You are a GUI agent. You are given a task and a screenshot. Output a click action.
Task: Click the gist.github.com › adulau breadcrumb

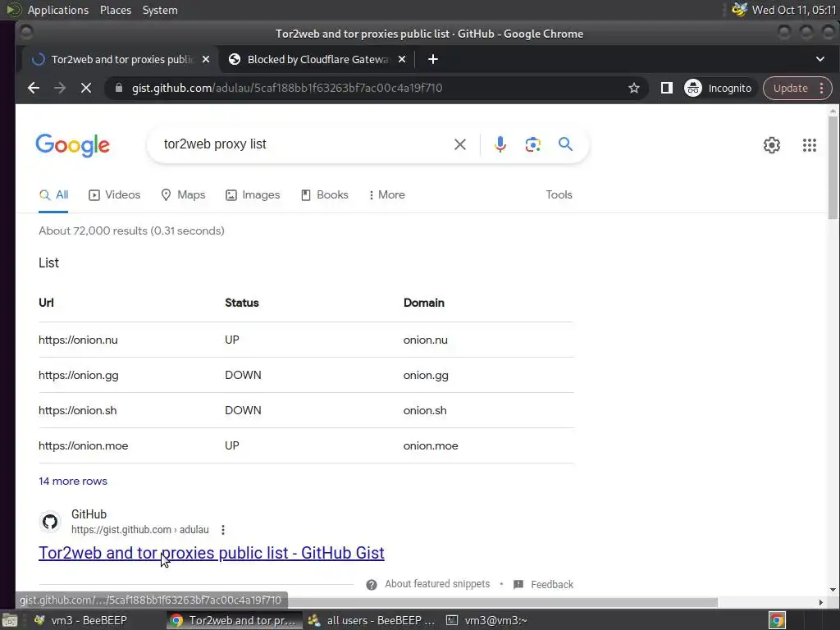pos(139,531)
